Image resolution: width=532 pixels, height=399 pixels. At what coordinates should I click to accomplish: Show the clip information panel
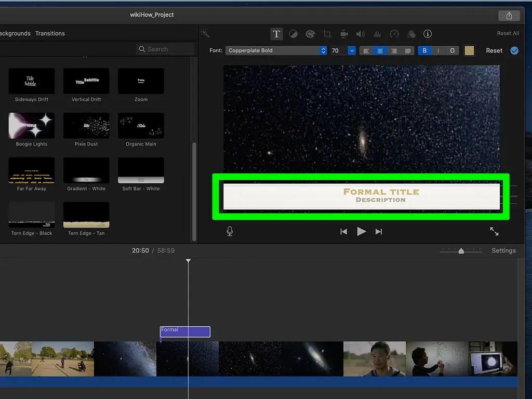[x=428, y=34]
